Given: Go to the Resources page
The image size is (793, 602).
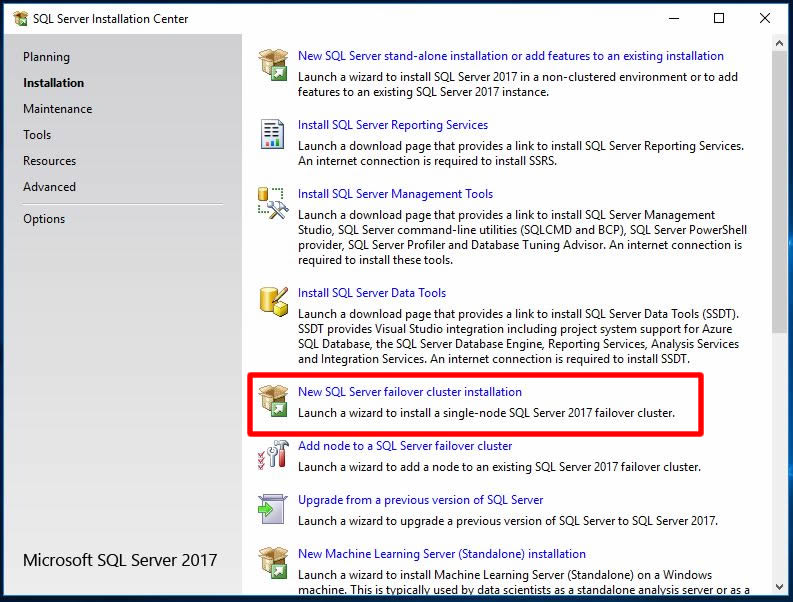Looking at the screenshot, I should (49, 161).
